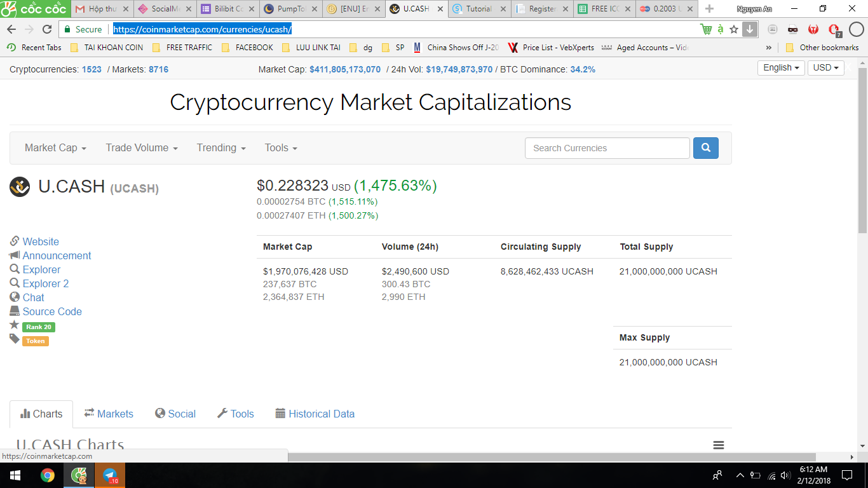This screenshot has height=488, width=868.
Task: Toggle the Vietnamese typing 'à' icon
Action: pyautogui.click(x=721, y=29)
